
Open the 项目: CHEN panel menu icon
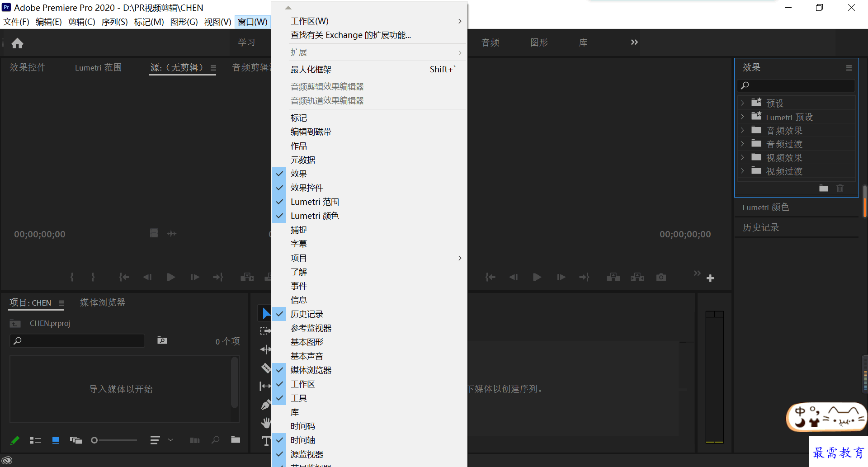[61, 303]
